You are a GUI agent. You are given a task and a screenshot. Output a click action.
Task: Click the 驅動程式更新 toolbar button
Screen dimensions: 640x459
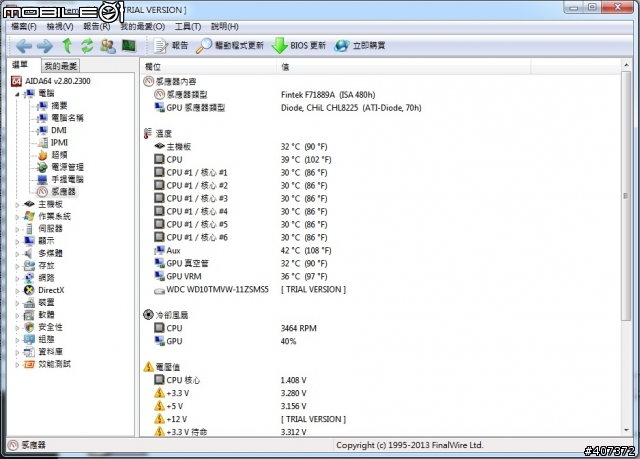(x=229, y=45)
